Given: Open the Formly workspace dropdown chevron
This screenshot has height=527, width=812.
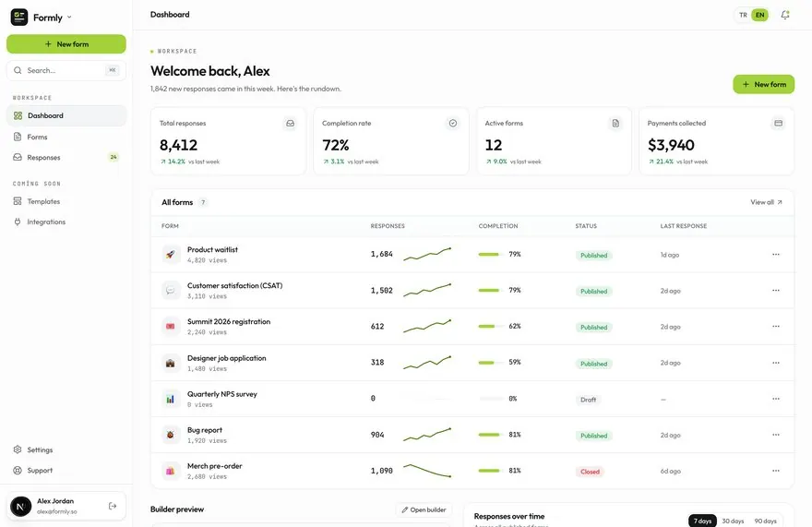Looking at the screenshot, I should 69,18.
